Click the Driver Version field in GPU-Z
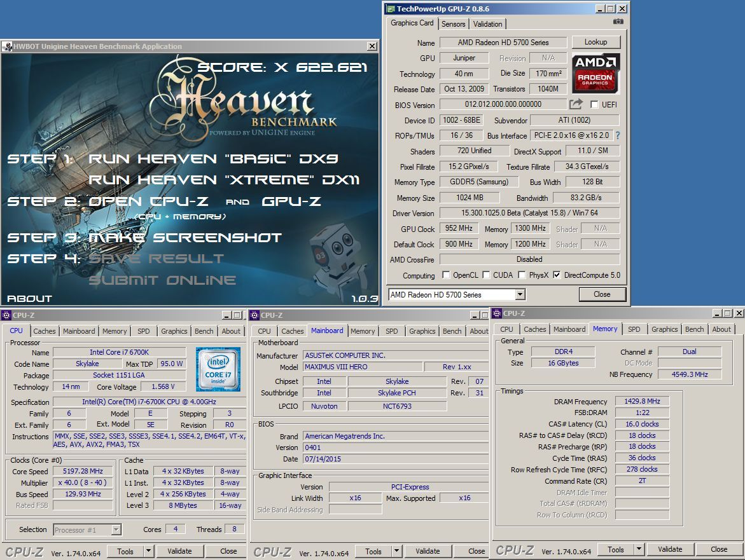 529,213
